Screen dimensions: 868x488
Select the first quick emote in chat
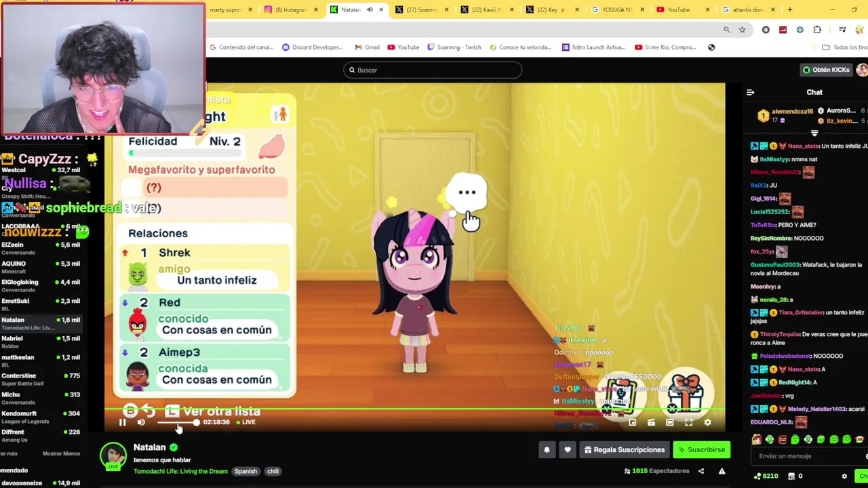[x=757, y=439]
